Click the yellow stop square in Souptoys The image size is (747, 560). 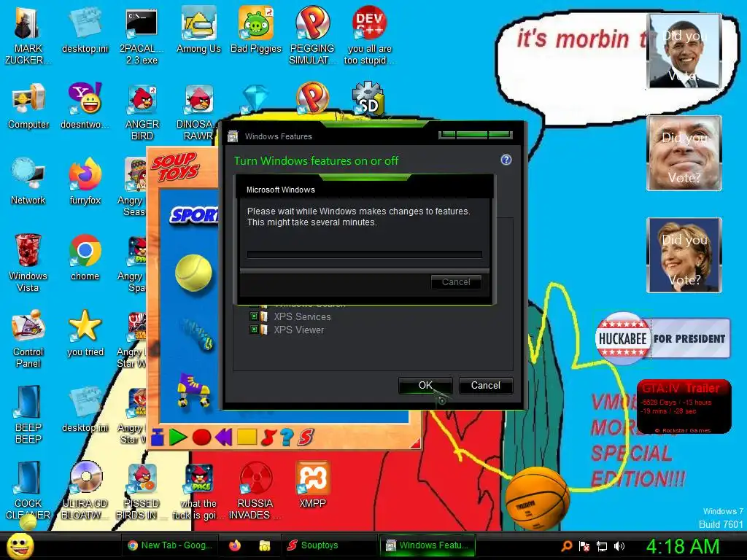click(247, 437)
